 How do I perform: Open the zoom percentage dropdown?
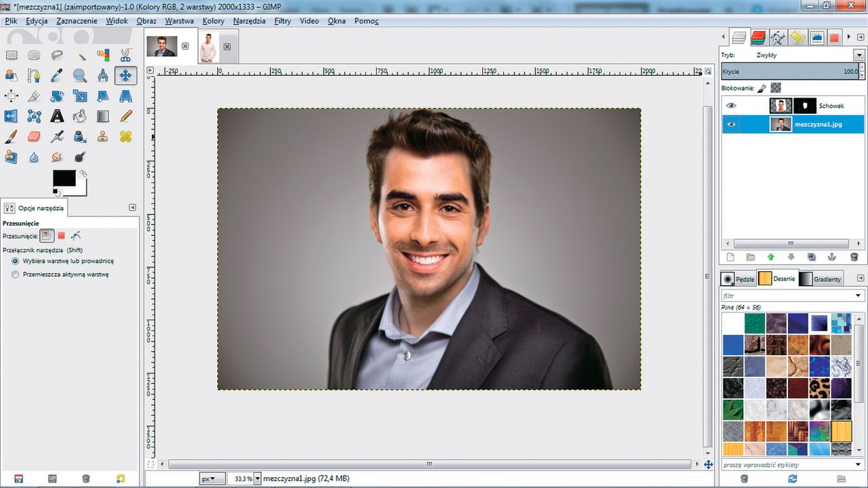point(256,479)
